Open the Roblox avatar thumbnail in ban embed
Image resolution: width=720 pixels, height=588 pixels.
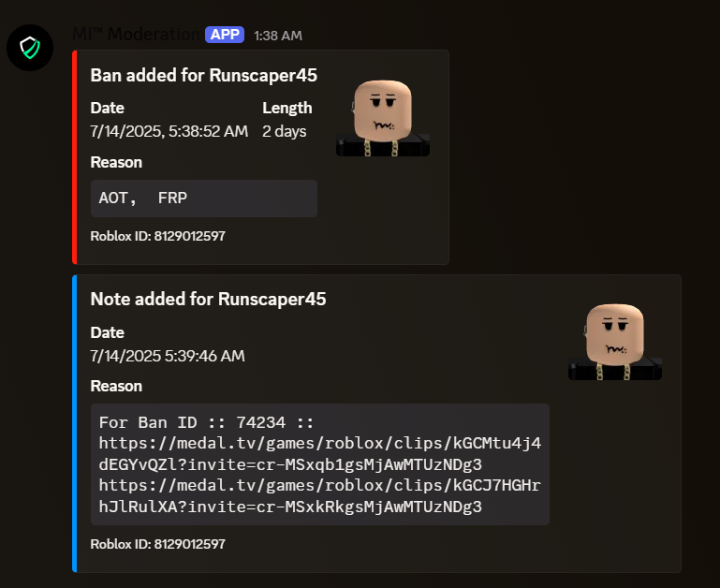383,118
